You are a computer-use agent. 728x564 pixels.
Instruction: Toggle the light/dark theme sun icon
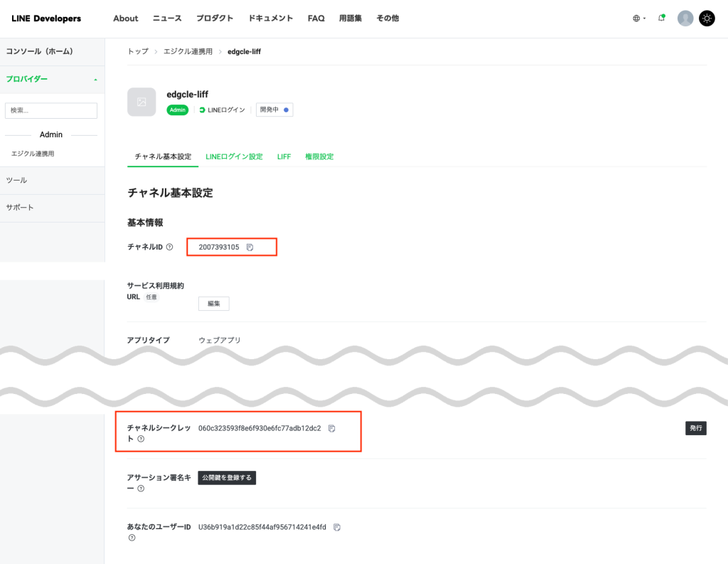[x=707, y=18]
